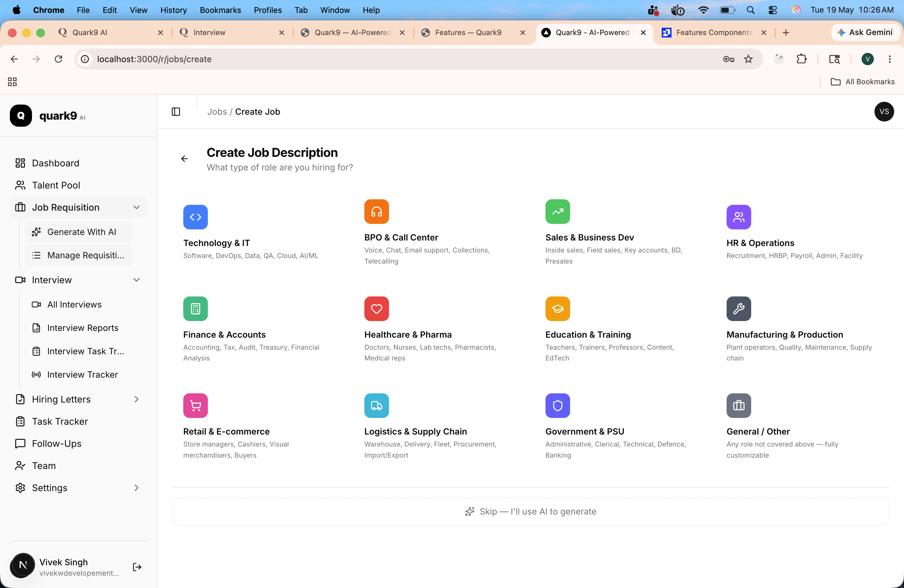Open Generate With AI
Viewport: 904px width, 588px height.
[x=79, y=232]
